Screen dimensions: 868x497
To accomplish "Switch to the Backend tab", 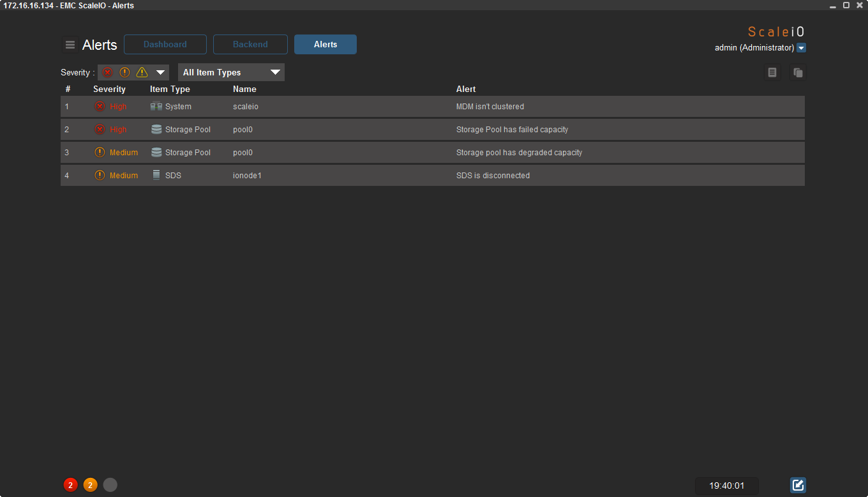I will 250,45.
